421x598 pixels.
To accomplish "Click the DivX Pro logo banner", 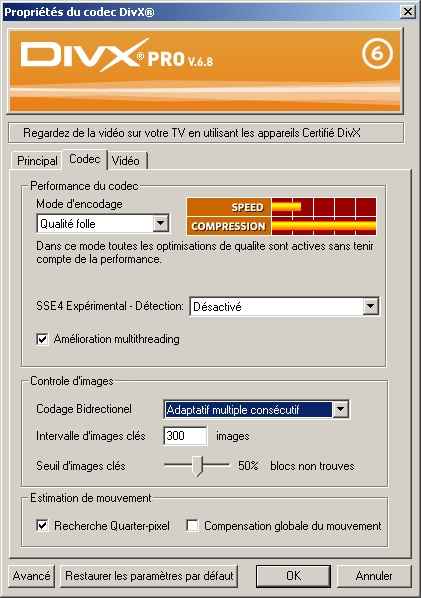I will 205,71.
